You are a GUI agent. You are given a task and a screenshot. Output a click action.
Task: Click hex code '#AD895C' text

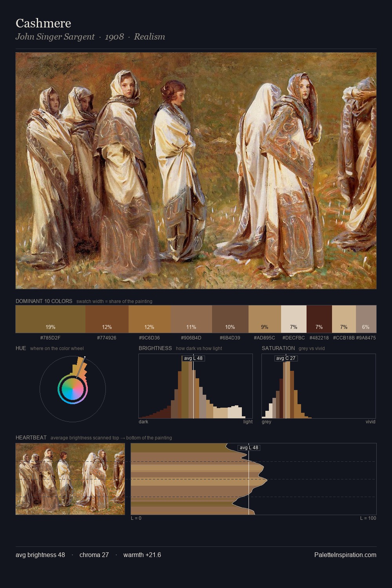(265, 338)
